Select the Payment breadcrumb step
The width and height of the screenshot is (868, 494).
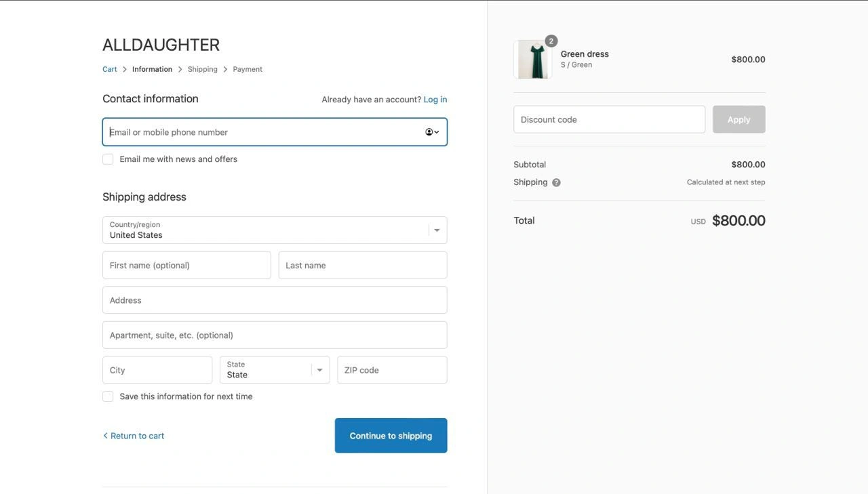point(248,69)
